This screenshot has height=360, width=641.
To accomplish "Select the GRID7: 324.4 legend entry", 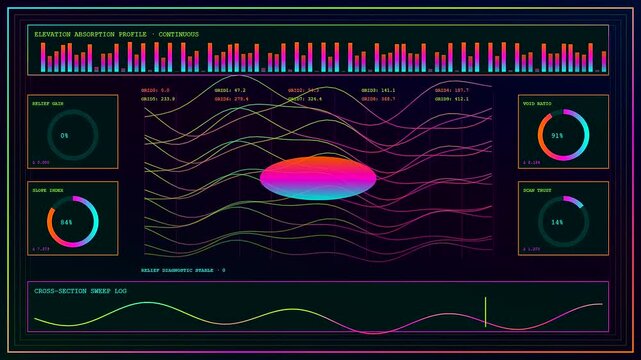I will [305, 99].
